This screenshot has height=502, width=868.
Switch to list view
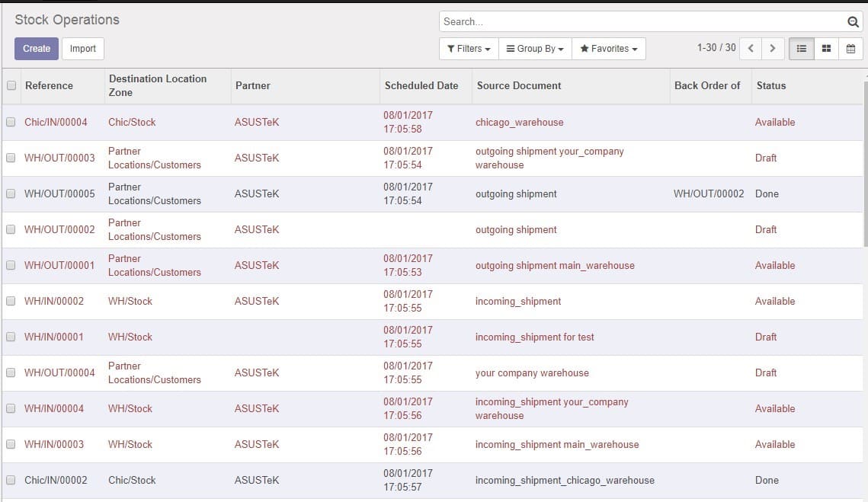pos(801,49)
